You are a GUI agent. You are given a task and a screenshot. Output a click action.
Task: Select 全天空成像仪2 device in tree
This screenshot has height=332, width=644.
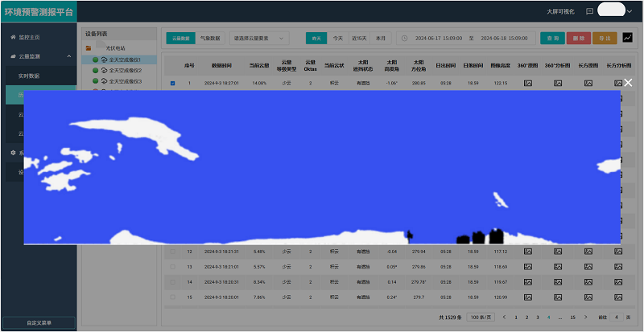coord(125,71)
